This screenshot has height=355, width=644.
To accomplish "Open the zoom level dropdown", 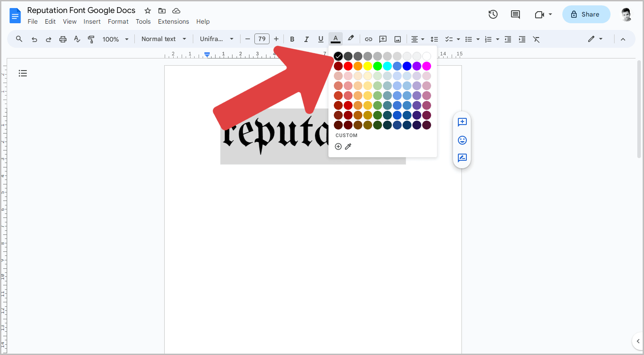I will click(x=115, y=39).
